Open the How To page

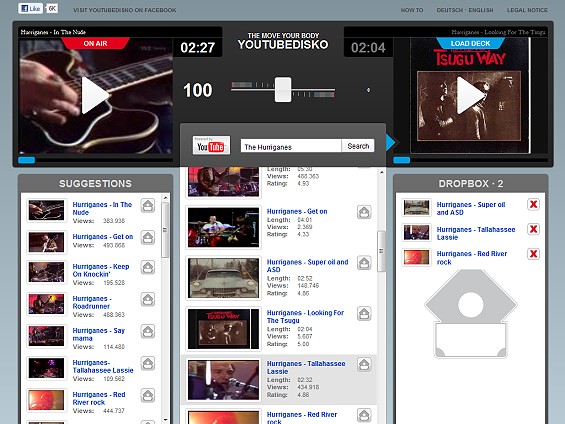tap(412, 10)
